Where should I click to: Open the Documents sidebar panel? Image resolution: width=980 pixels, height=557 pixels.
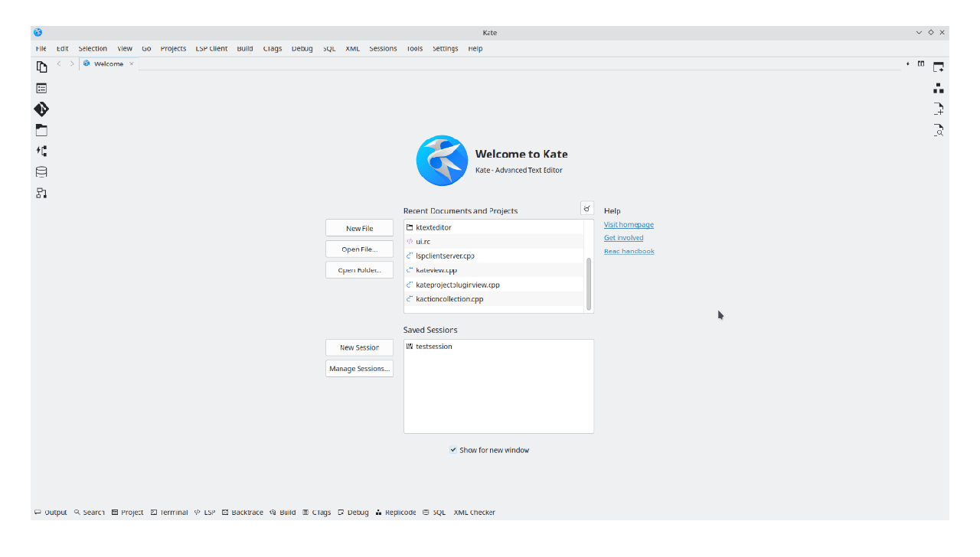point(41,67)
